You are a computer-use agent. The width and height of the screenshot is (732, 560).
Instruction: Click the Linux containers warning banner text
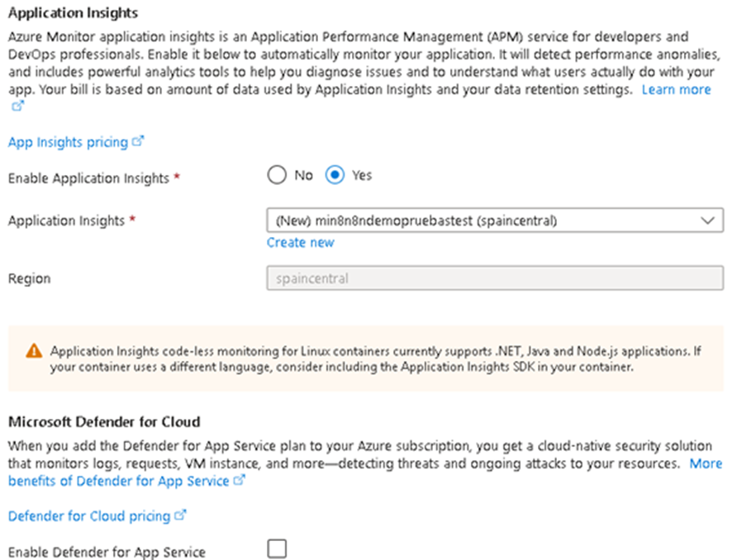(372, 358)
